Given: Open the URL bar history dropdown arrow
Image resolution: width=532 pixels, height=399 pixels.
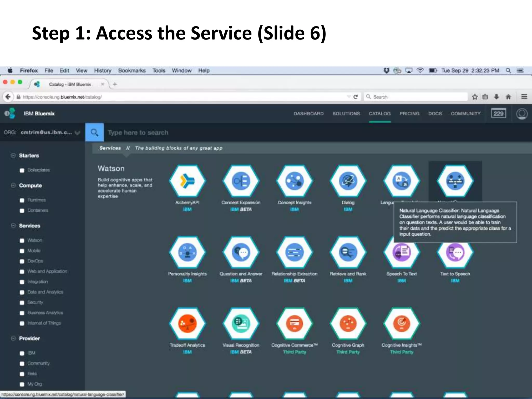Looking at the screenshot, I should [349, 97].
